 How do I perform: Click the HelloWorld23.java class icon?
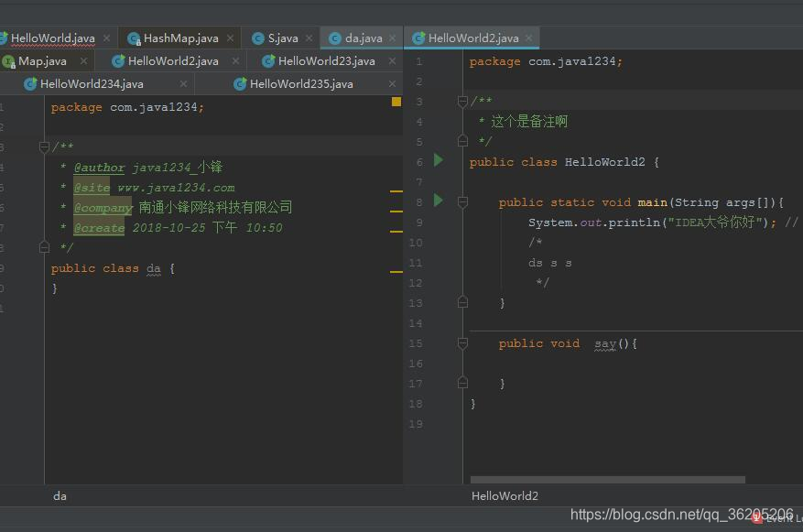(x=268, y=61)
